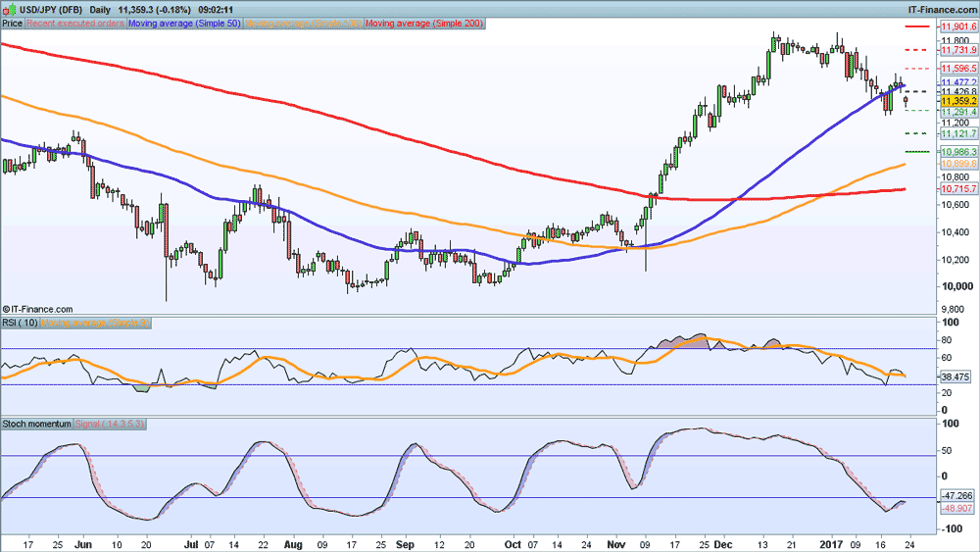Click the signal value tag -48.907
The image size is (980, 552).
pyautogui.click(x=956, y=508)
